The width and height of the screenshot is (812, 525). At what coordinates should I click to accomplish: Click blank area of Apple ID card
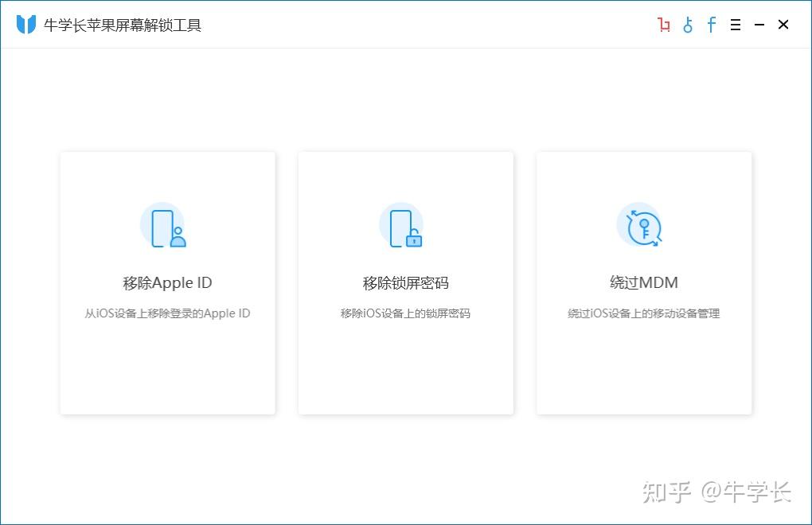[167, 370]
